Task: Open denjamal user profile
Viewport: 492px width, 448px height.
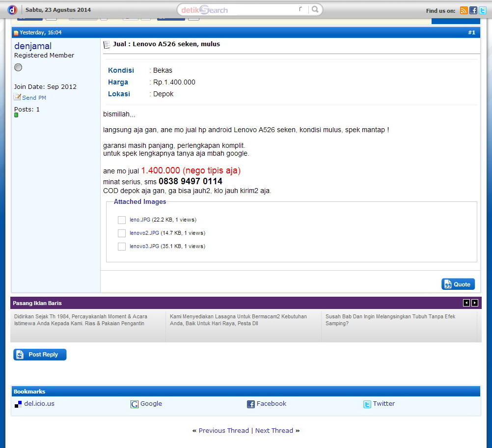Action: click(32, 46)
